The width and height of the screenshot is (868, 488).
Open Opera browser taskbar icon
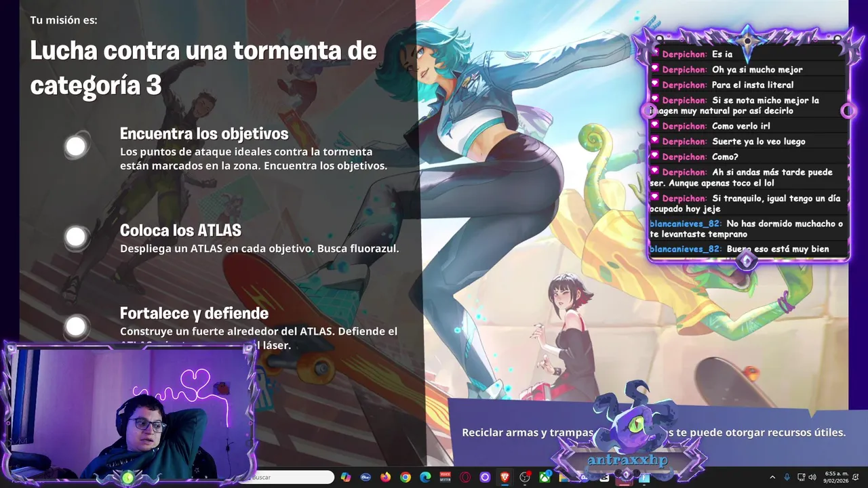pyautogui.click(x=465, y=477)
